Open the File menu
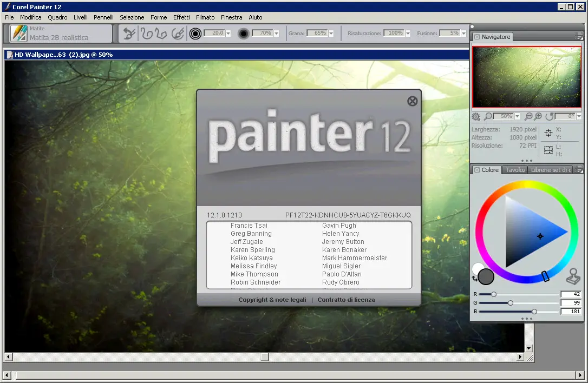The image size is (588, 383). (x=9, y=17)
